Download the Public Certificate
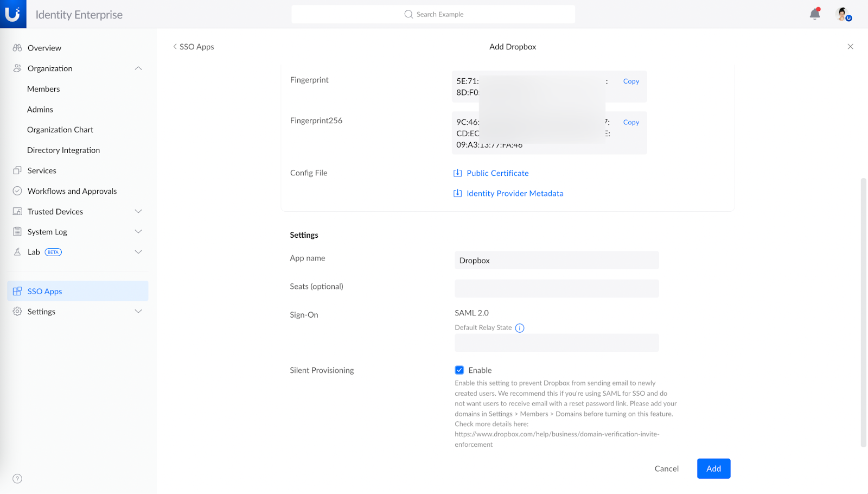The height and width of the screenshot is (494, 868). click(497, 173)
